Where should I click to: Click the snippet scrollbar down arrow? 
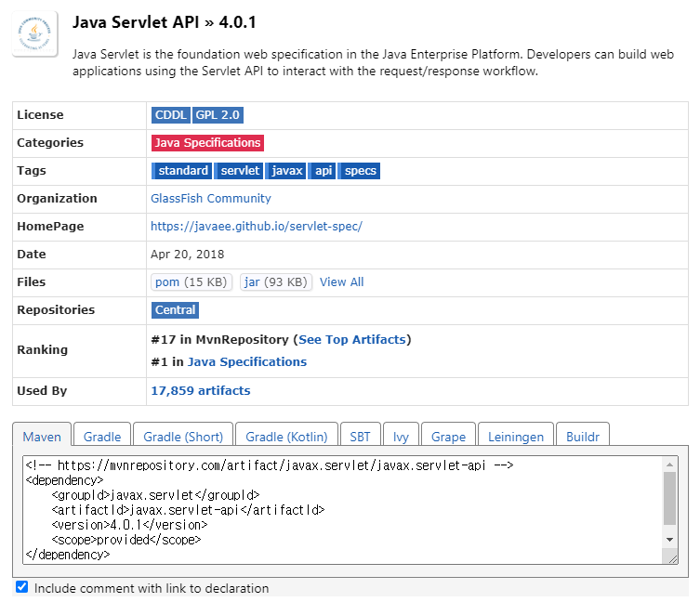pyautogui.click(x=669, y=540)
